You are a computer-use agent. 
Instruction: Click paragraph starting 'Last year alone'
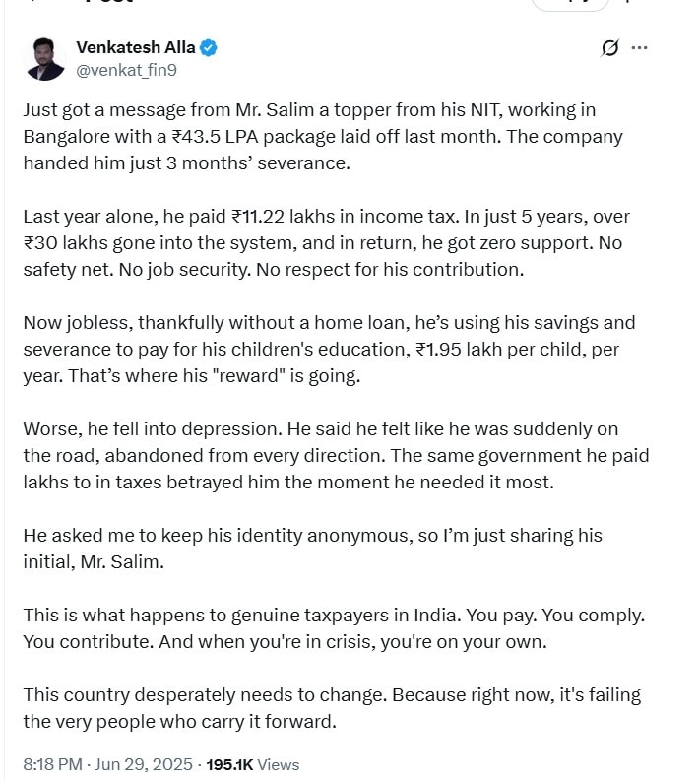coord(326,242)
